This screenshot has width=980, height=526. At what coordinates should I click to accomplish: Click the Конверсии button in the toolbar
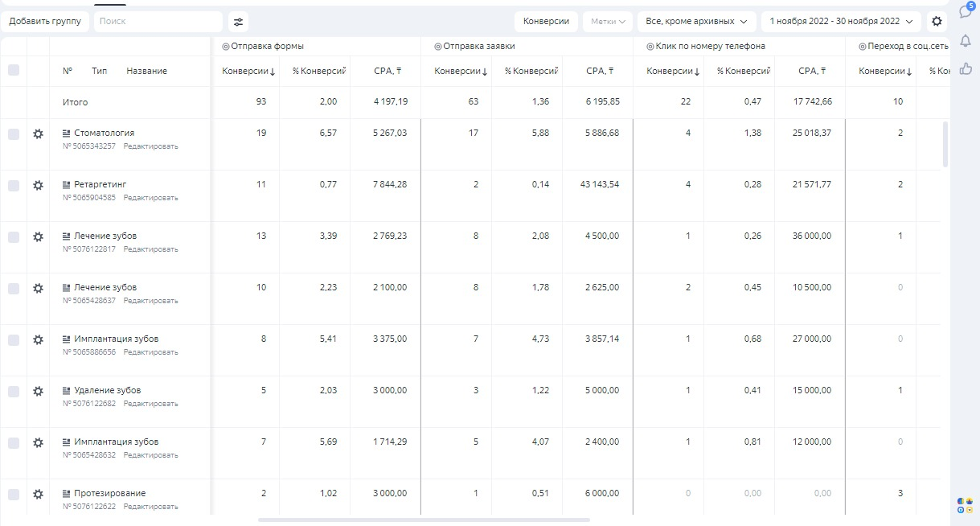click(546, 22)
